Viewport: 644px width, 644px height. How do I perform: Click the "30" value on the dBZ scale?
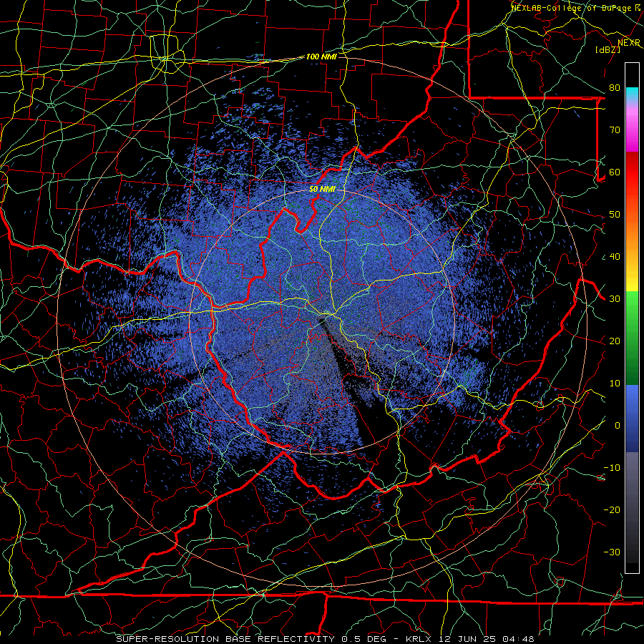[x=615, y=299]
